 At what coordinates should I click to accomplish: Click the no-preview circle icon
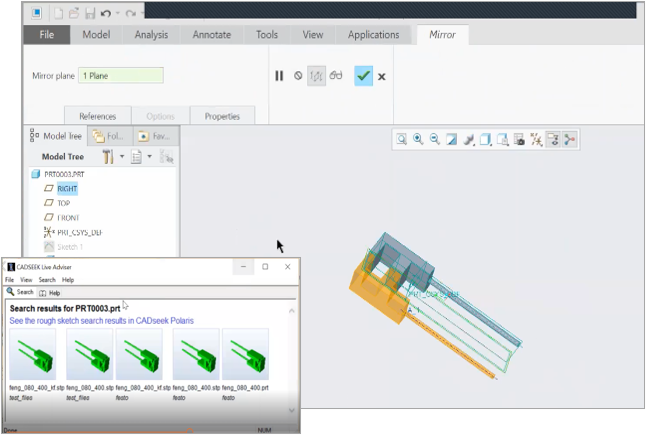click(x=298, y=76)
